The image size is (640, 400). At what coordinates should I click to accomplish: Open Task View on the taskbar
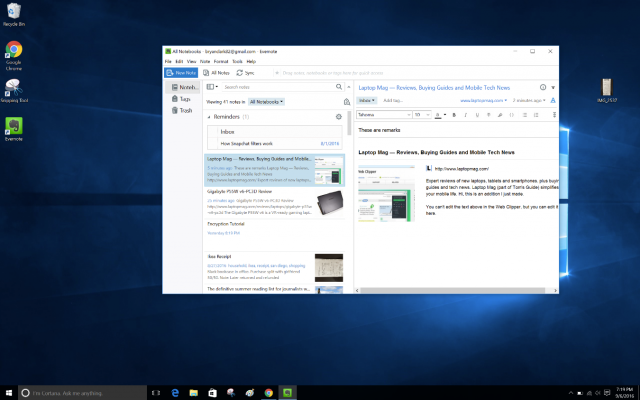click(x=156, y=393)
